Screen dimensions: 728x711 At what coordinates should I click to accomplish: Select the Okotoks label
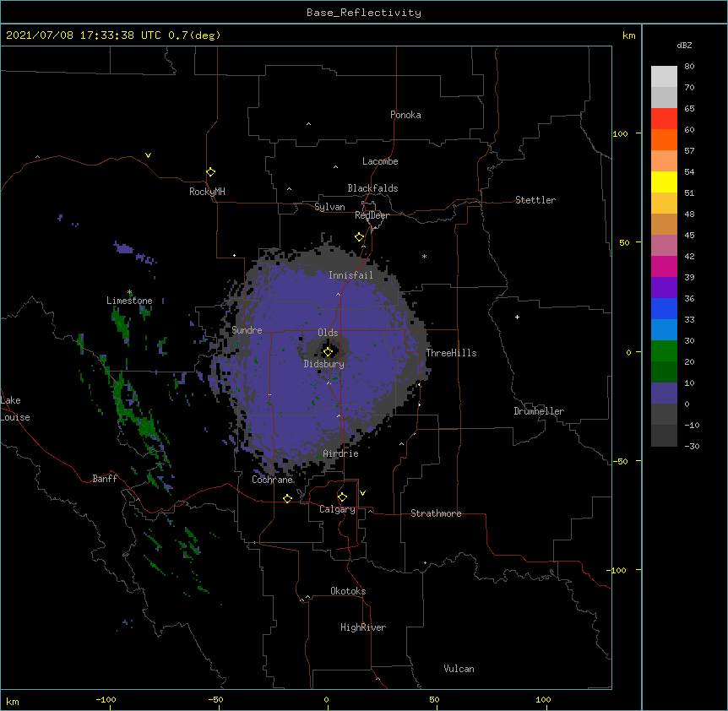(x=348, y=591)
